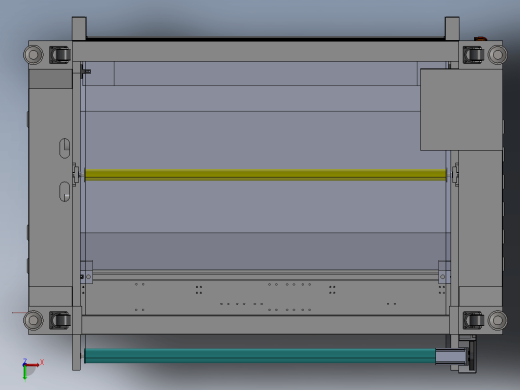
Task: Select the left protruding post above frame
Action: pyautogui.click(x=79, y=29)
